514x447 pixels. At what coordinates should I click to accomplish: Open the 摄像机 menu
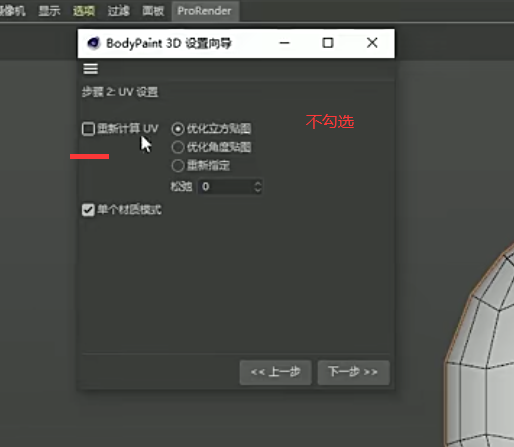point(12,11)
